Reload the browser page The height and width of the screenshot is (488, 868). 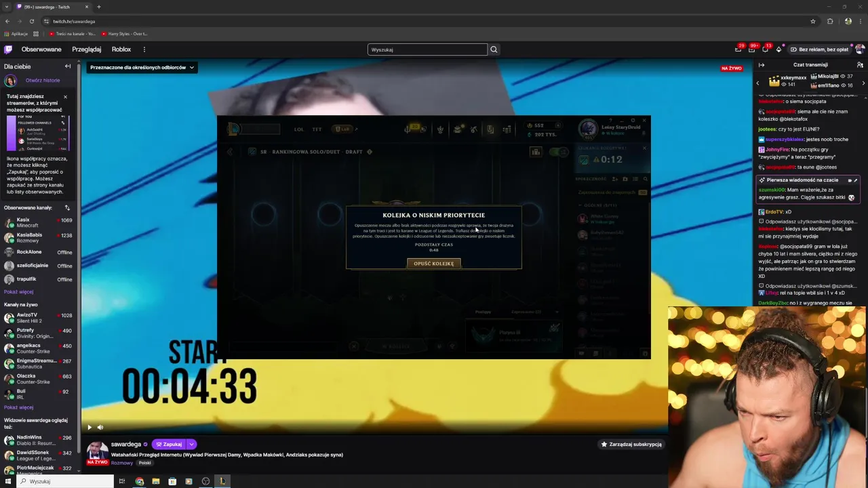point(31,21)
